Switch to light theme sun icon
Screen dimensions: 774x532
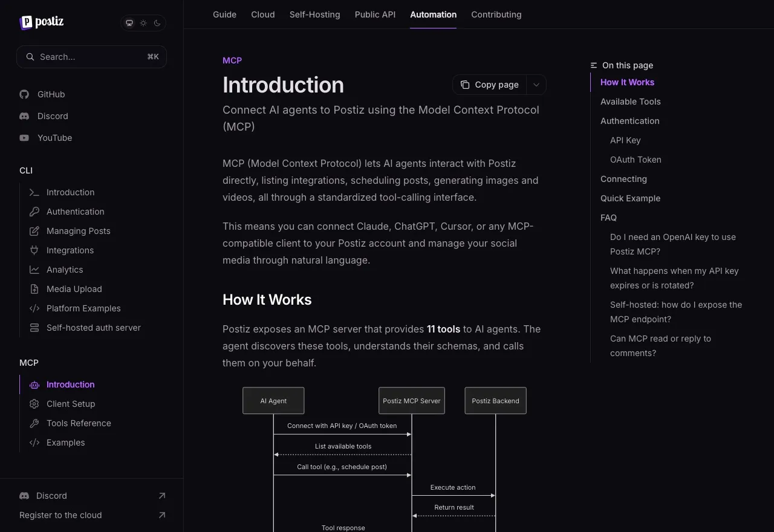(x=143, y=23)
